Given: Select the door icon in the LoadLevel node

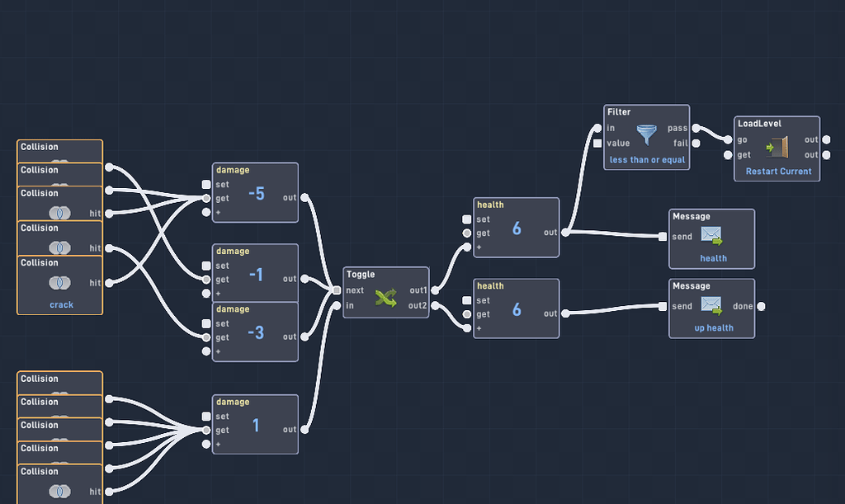Looking at the screenshot, I should click(777, 147).
